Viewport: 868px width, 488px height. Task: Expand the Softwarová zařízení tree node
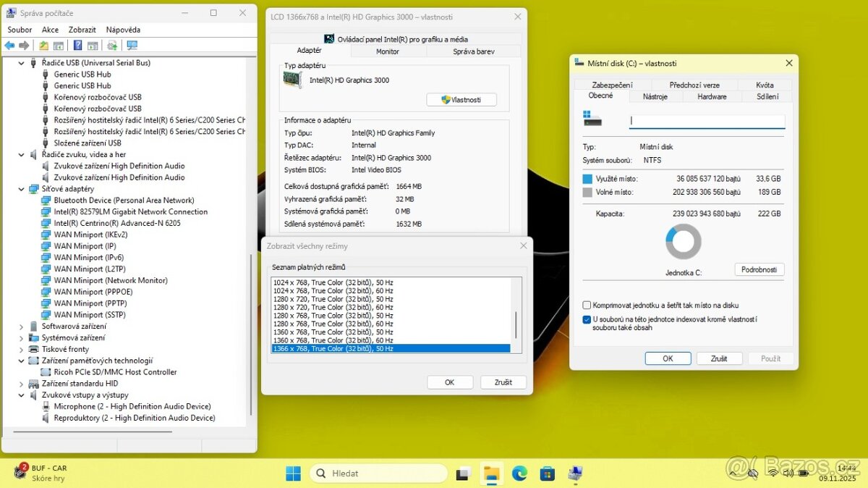21,326
